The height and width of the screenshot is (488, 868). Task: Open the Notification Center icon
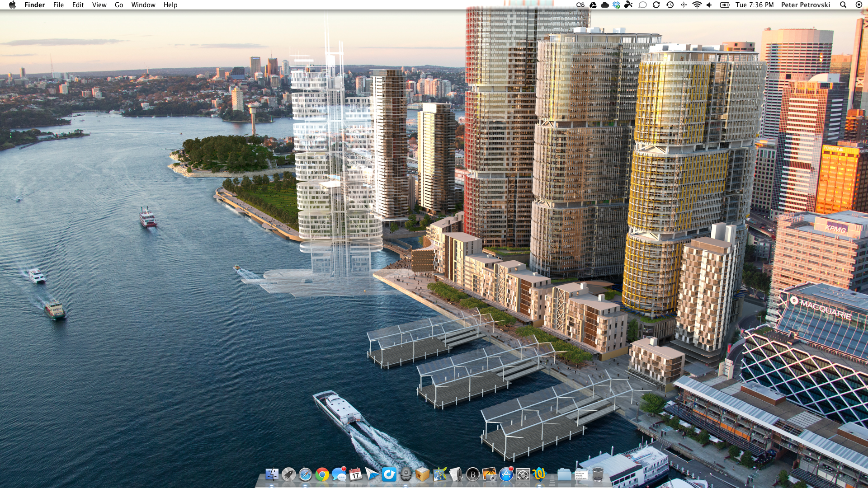click(x=859, y=5)
